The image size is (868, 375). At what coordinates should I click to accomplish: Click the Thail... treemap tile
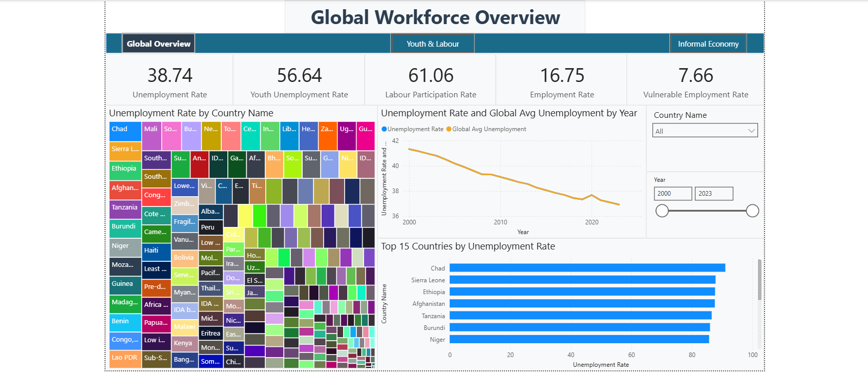pos(211,289)
